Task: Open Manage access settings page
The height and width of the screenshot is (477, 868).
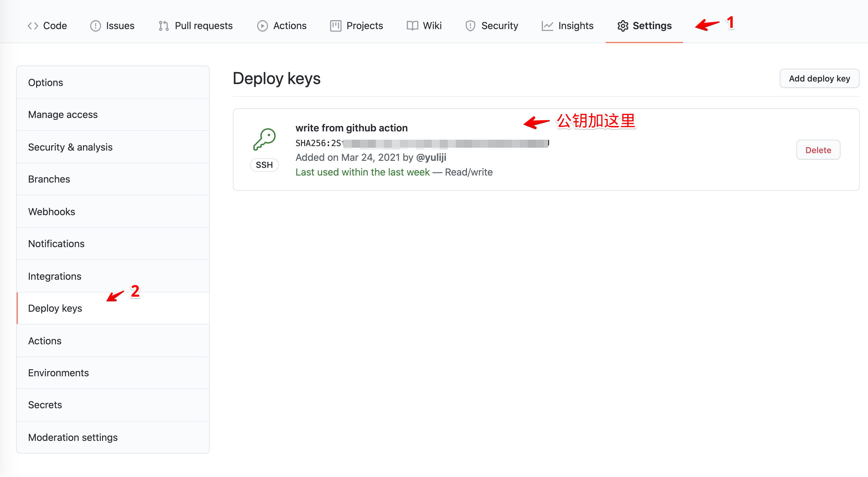Action: (62, 114)
